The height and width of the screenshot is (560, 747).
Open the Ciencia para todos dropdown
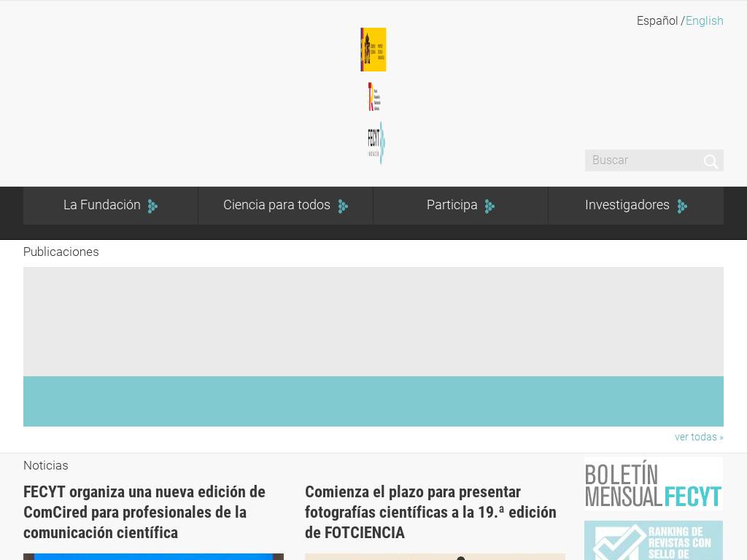coord(276,206)
